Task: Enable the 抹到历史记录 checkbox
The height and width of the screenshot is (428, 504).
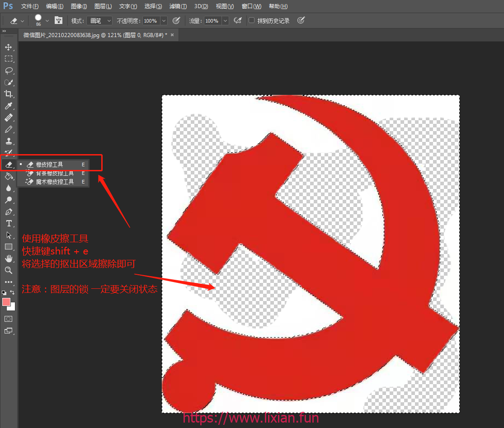Action: (252, 21)
